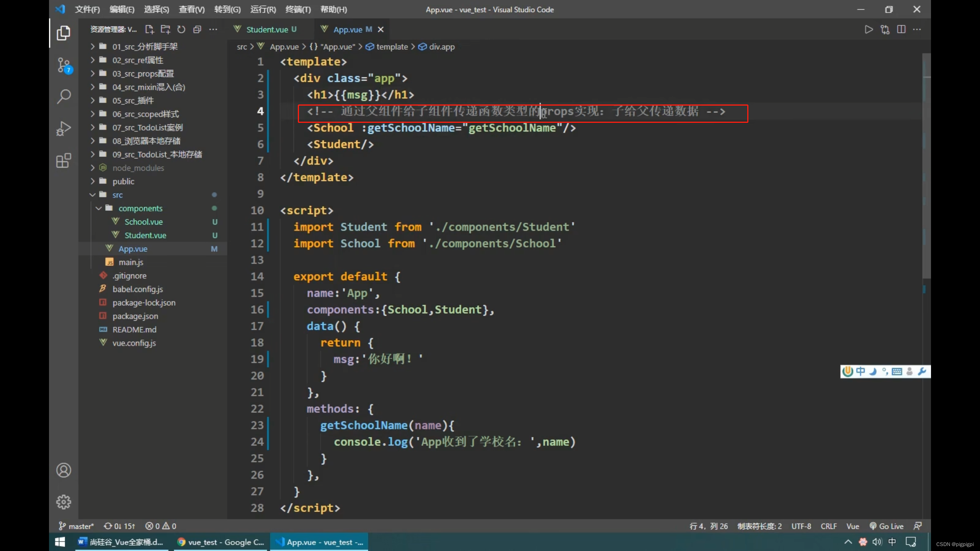This screenshot has width=980, height=551.
Task: Open the Search view in activity bar
Action: click(64, 97)
